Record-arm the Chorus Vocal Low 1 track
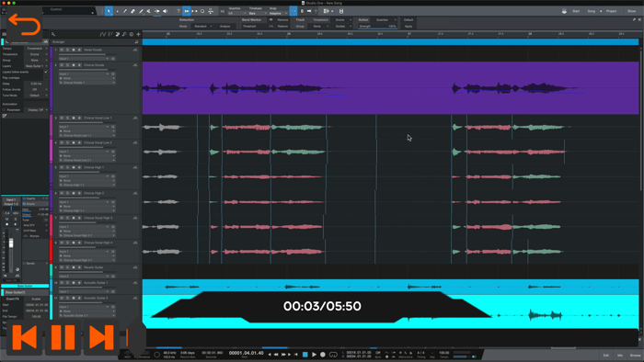This screenshot has height=362, width=644. pyautogui.click(x=74, y=118)
